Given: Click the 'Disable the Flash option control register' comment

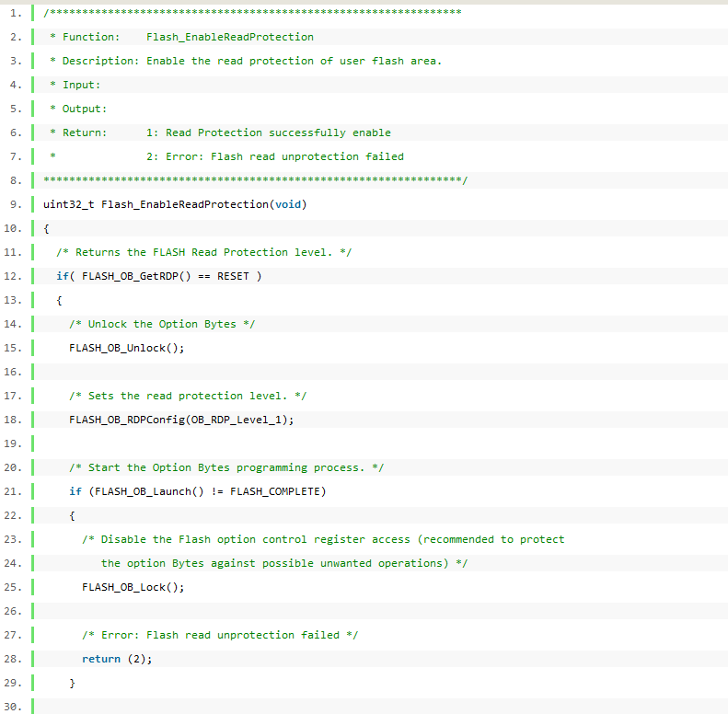Looking at the screenshot, I should [323, 539].
